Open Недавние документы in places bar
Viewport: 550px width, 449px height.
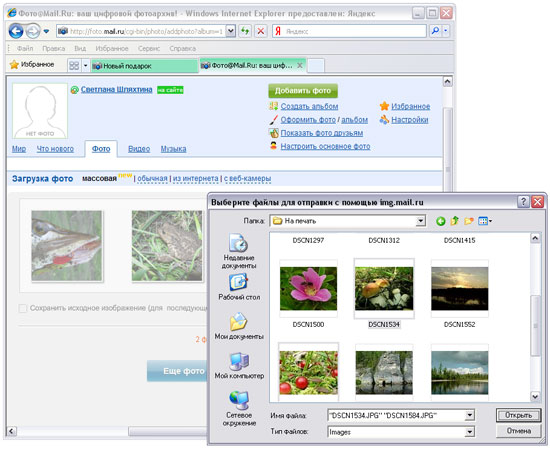coord(239,251)
